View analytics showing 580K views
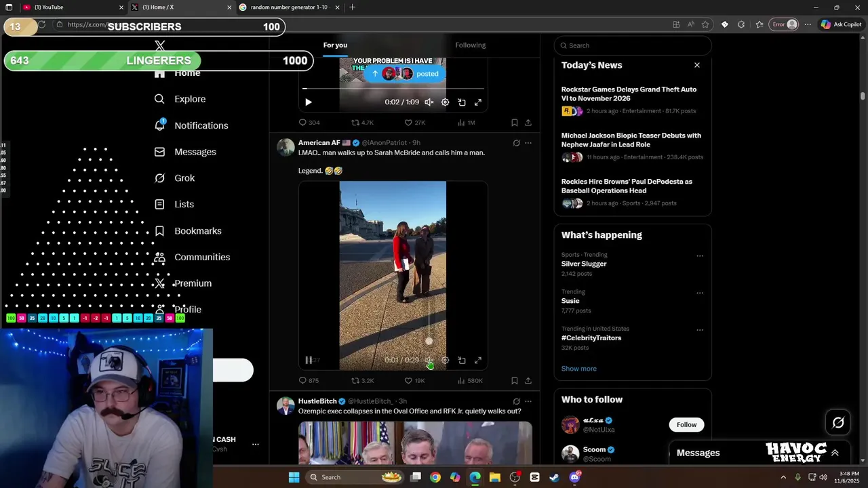Screen dimensions: 868x488 (x=470, y=381)
